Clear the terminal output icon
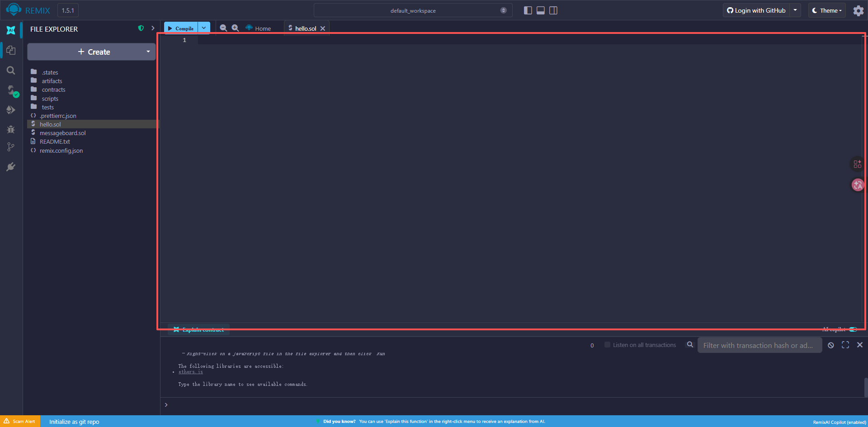 tap(831, 345)
